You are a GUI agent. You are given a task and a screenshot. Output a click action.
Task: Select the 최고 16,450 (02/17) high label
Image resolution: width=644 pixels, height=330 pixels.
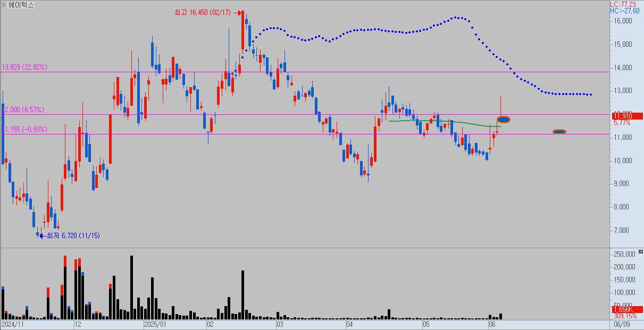(x=203, y=12)
